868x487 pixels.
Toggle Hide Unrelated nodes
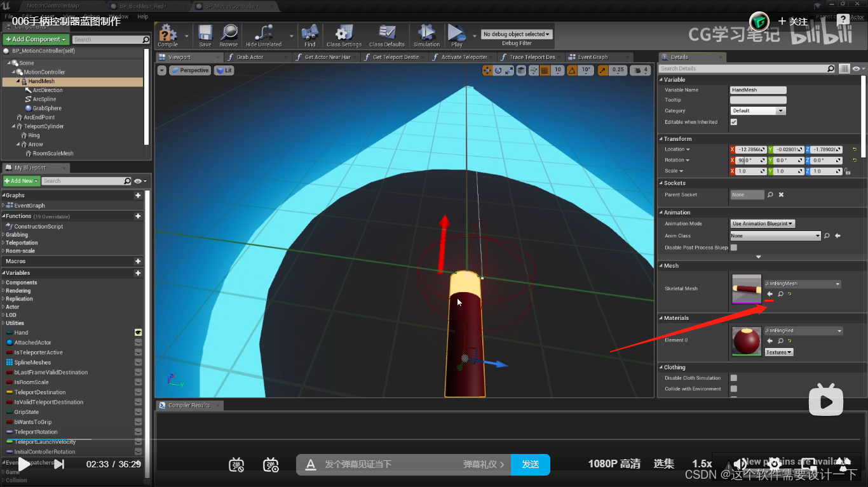(x=263, y=35)
